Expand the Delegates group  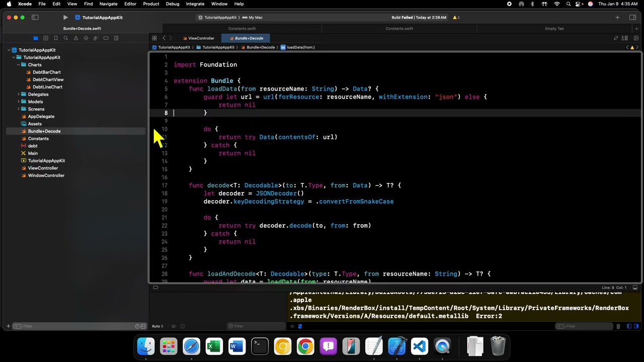(19, 95)
